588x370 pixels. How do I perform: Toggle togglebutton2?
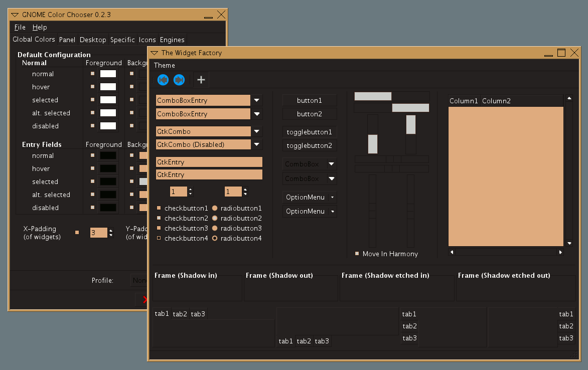click(x=310, y=145)
